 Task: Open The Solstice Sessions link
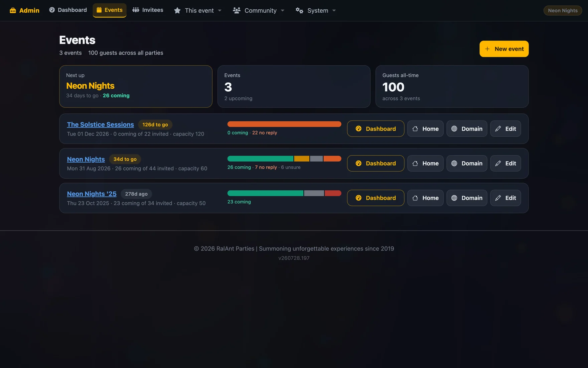tap(100, 124)
